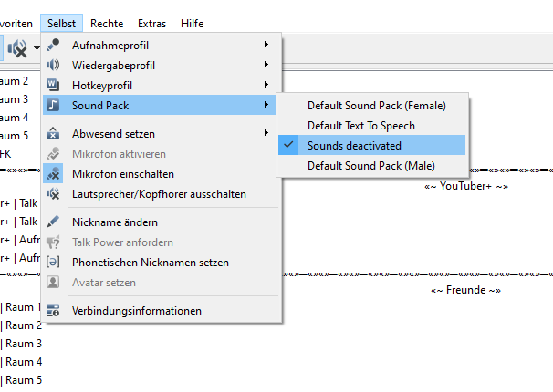Expand the Aufnahmeprofil submenu arrow

coord(266,45)
